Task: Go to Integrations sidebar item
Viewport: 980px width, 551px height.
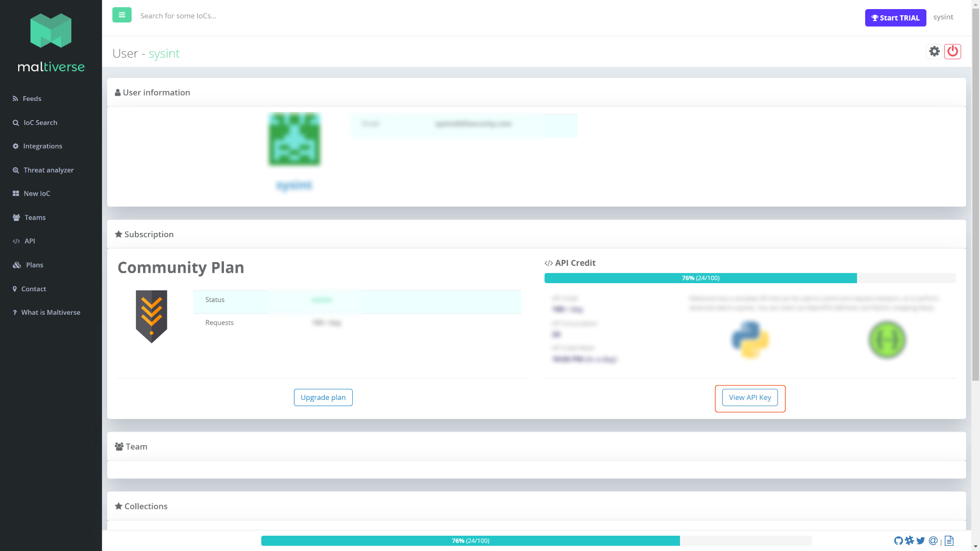Action: 43,146
